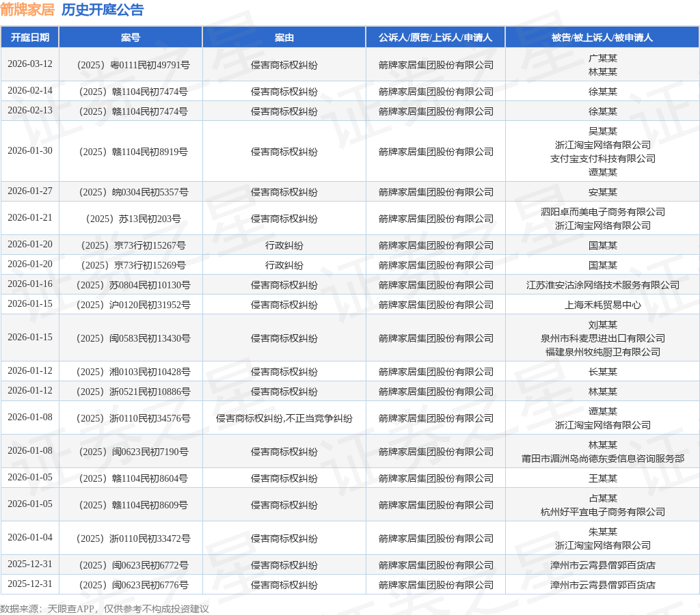Select case number (2025)沪0120民初31952号
The image size is (700, 615).
pos(133,305)
